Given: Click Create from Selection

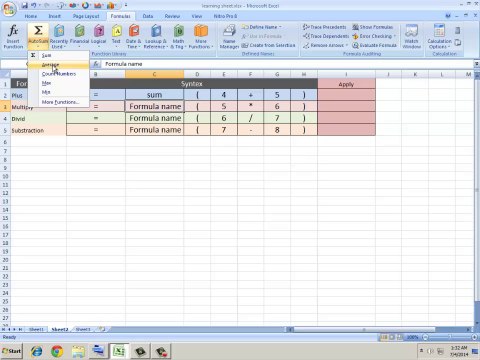Looking at the screenshot, I should point(268,45).
